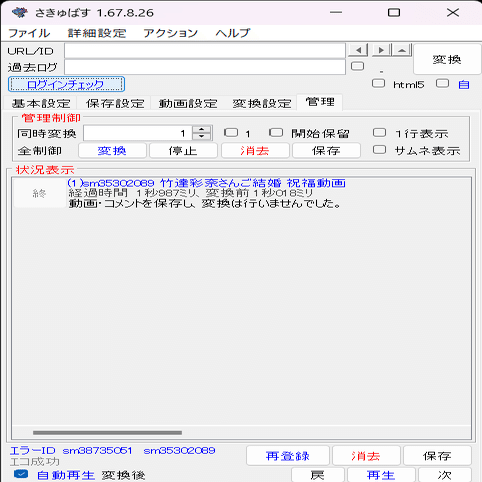Open the ファイル menu
Viewport: 482px width, 482px height.
29,33
